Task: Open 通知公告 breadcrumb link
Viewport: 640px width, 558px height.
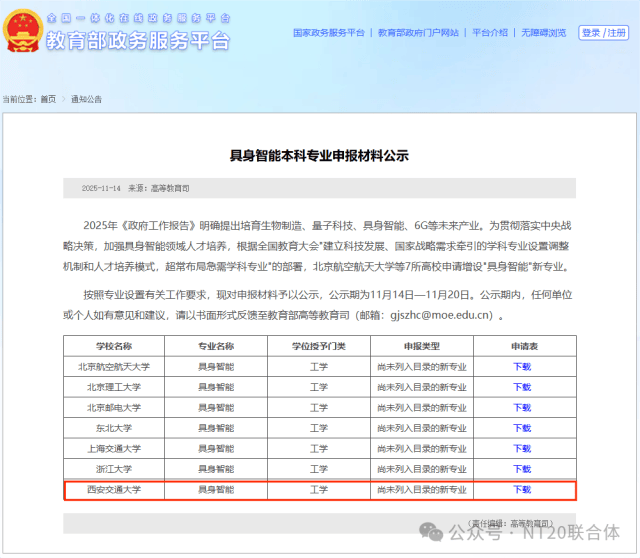Action: [86, 99]
